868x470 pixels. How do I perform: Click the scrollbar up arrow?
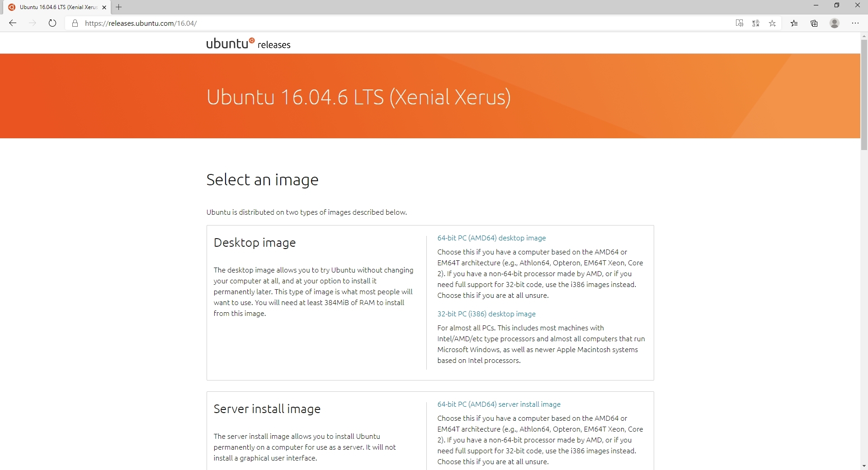click(x=864, y=36)
